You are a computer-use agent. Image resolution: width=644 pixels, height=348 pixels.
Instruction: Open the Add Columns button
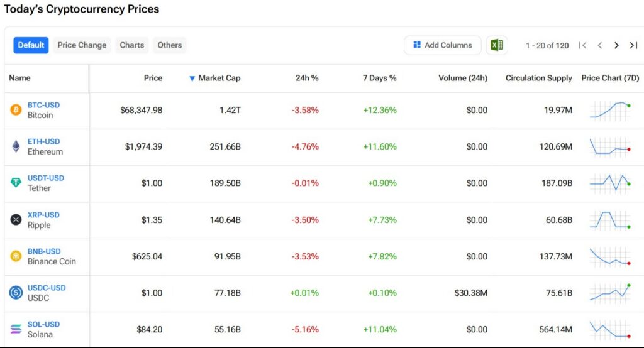pos(442,45)
